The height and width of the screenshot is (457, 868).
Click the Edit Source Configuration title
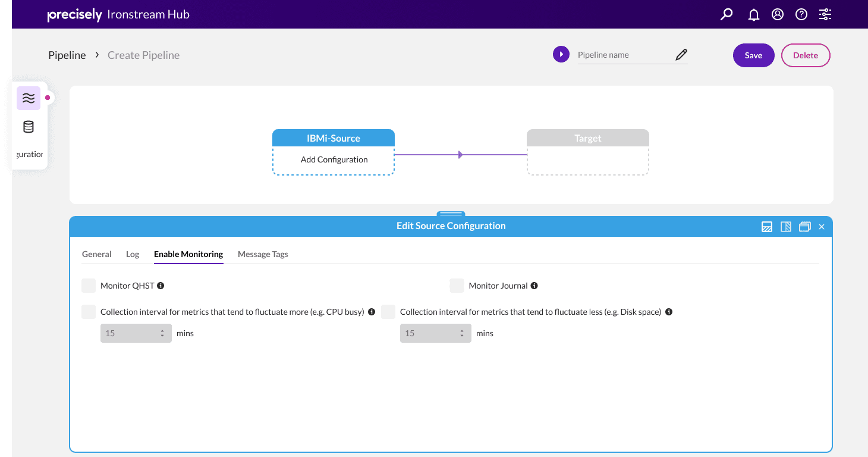451,226
